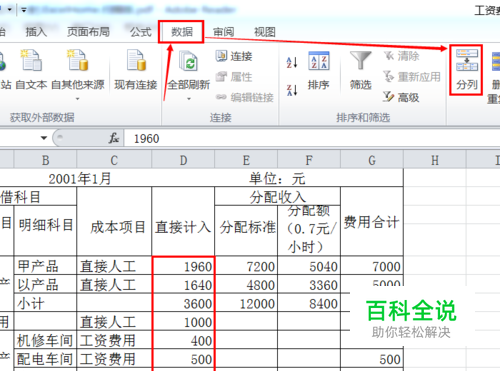The image size is (500, 371).
Task: Click the 连接 button in the connections group
Action: 234,56
